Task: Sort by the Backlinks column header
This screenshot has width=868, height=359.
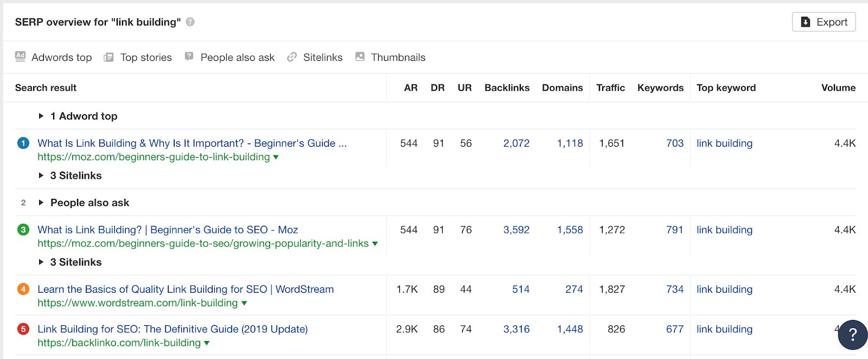Action: point(507,87)
